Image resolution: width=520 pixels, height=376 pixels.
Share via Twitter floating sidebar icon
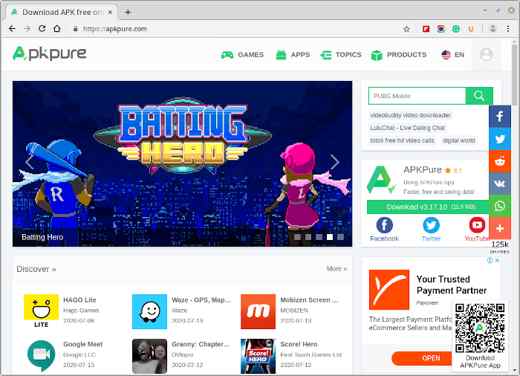(x=500, y=139)
